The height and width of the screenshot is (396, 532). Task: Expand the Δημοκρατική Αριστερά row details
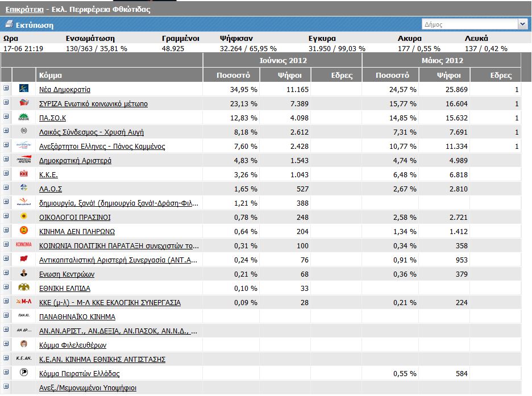coord(6,160)
